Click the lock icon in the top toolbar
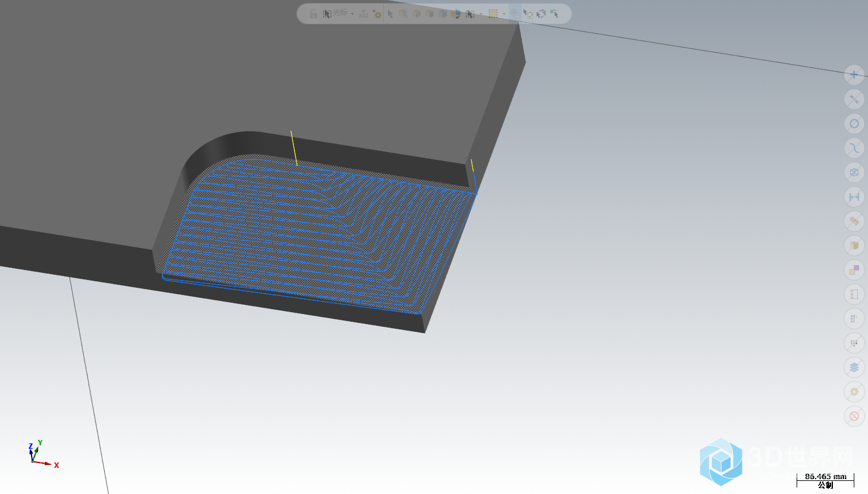 314,14
